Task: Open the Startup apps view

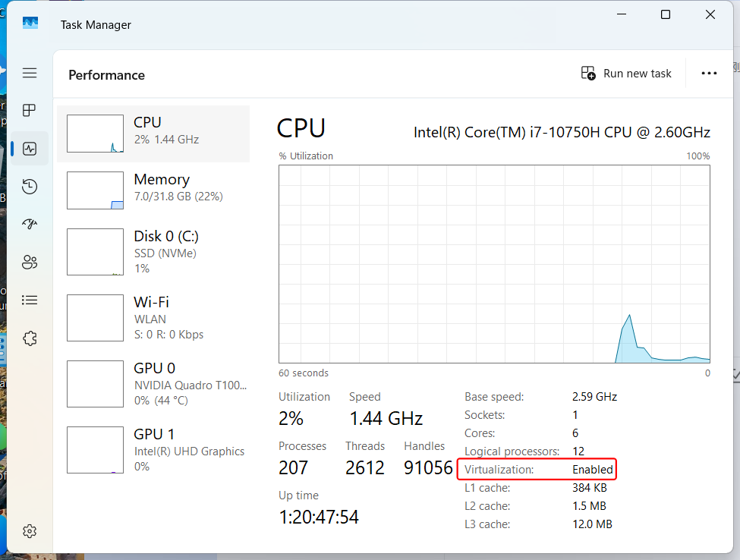Action: 29,224
